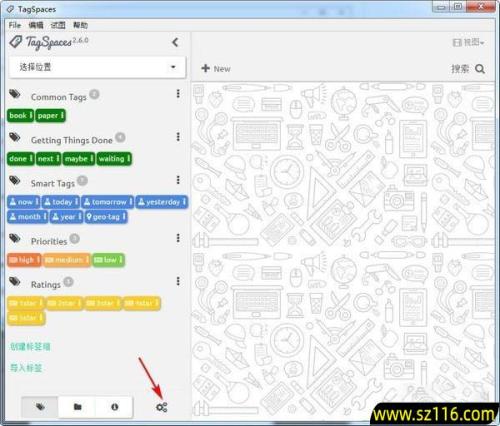Select the yesterday smart tag
500x426 pixels.
162,202
